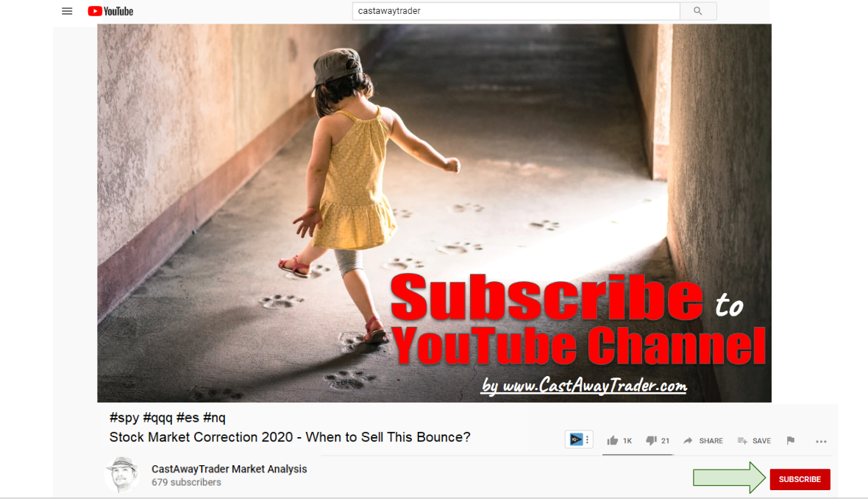The image size is (868, 499).
Task: Click the channel avatar picture
Action: pyautogui.click(x=122, y=474)
